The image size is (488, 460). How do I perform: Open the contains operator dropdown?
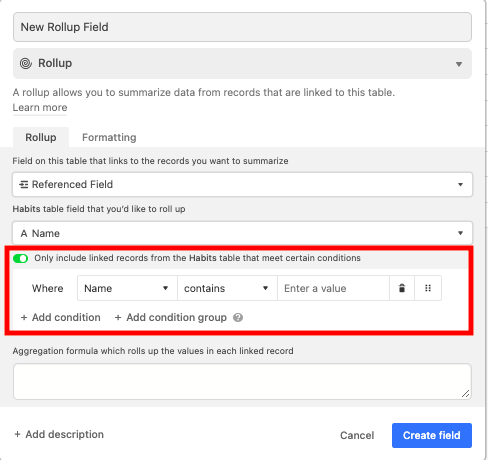click(227, 288)
